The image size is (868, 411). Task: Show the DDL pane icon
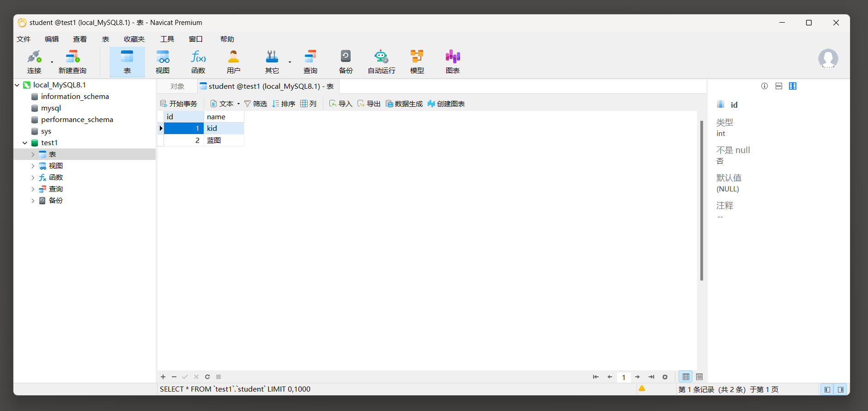coord(779,86)
